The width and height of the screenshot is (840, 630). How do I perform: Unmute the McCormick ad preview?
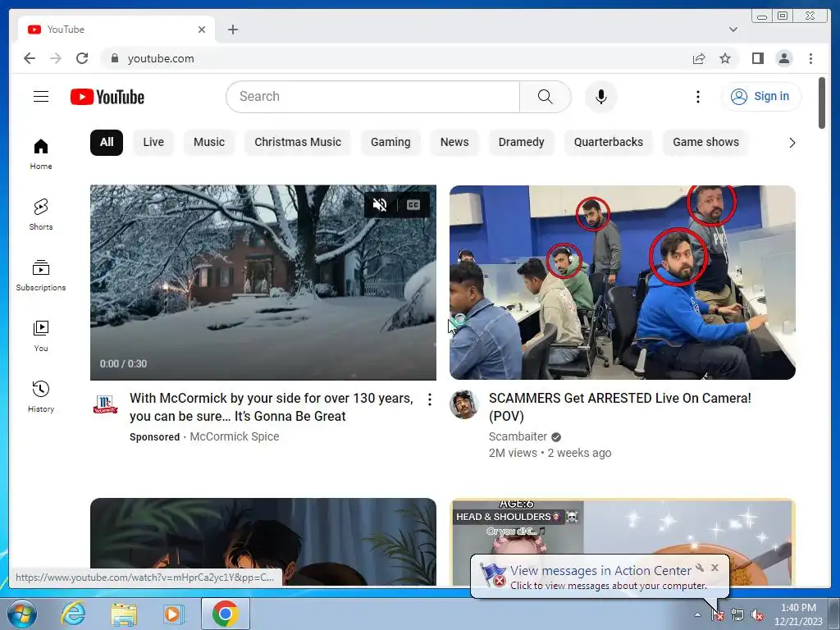[380, 204]
